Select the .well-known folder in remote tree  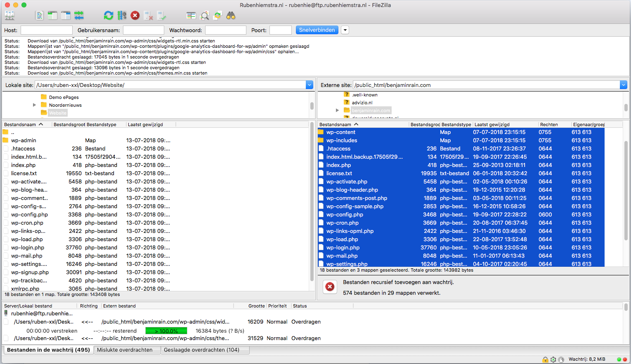pos(365,95)
